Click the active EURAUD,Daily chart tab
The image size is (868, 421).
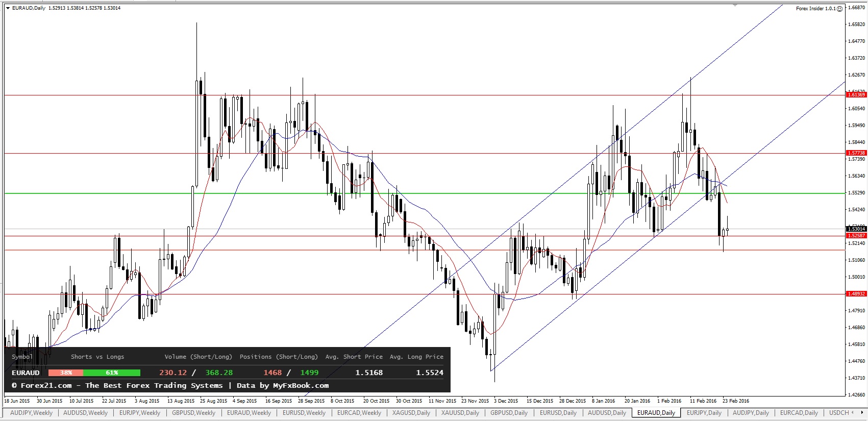tap(656, 413)
